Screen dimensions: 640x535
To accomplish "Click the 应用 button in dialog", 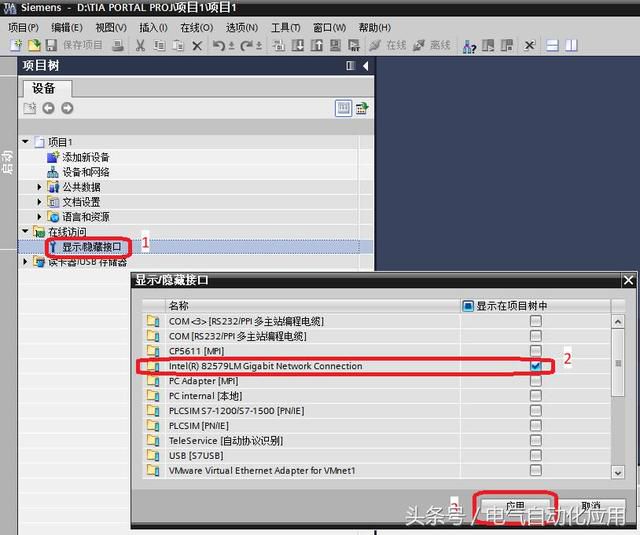I will coord(515,507).
